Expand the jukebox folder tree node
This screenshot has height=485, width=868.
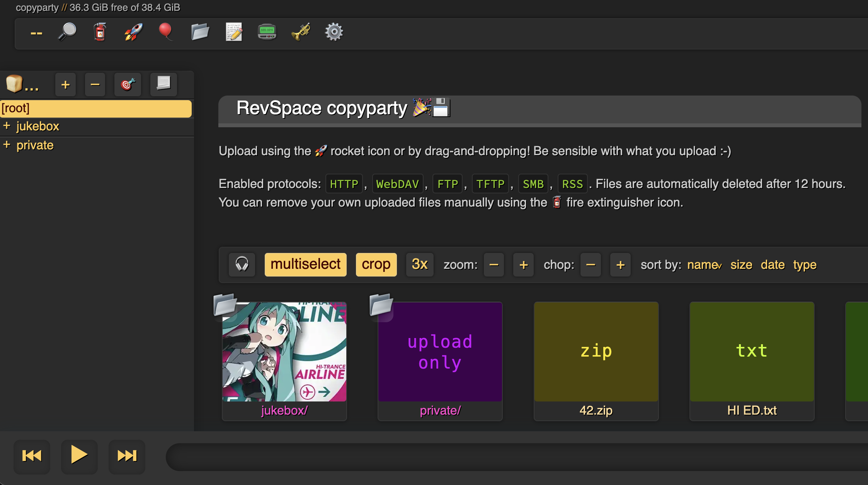click(x=7, y=126)
